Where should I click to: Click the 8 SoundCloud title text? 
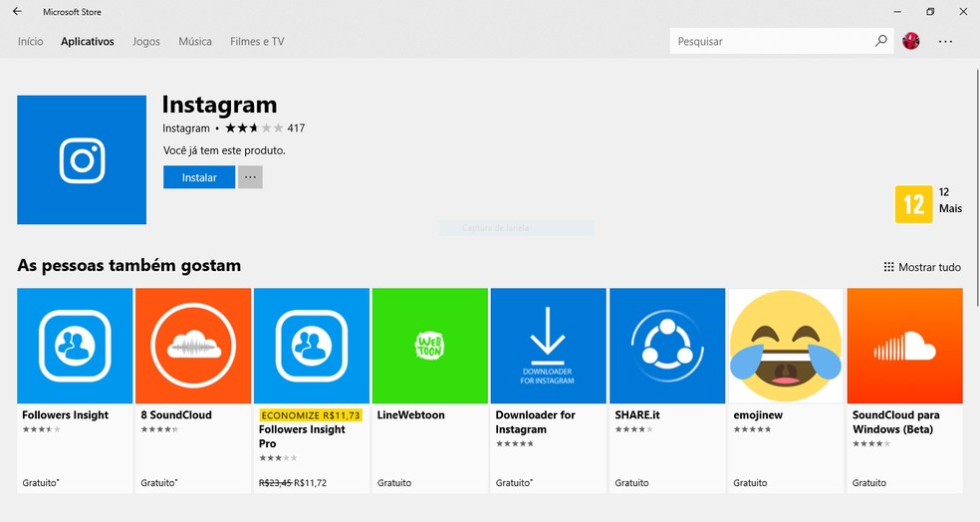[176, 415]
